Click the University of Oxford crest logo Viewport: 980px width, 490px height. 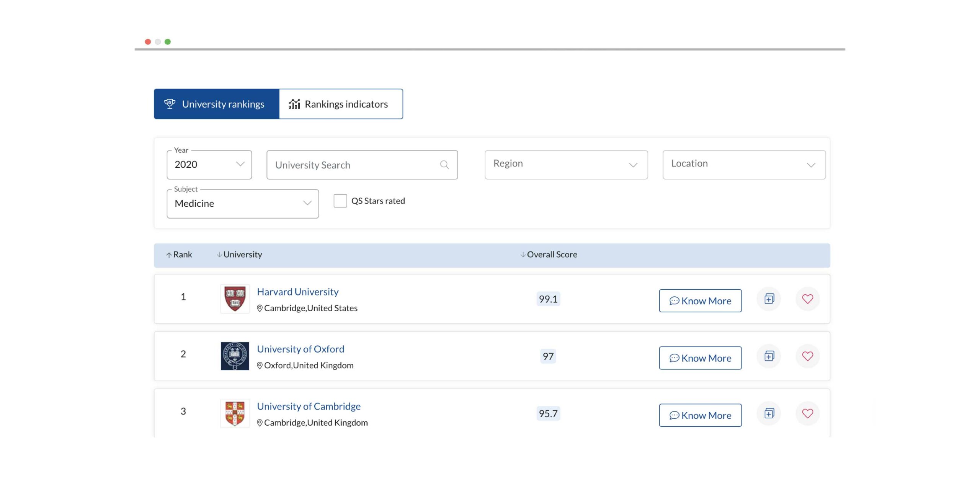tap(235, 356)
